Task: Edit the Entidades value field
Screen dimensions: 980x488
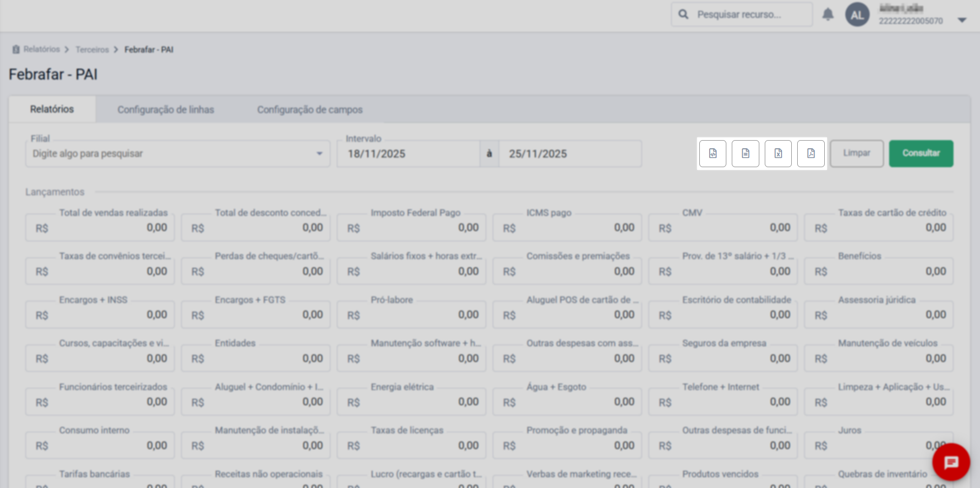Action: coord(256,359)
